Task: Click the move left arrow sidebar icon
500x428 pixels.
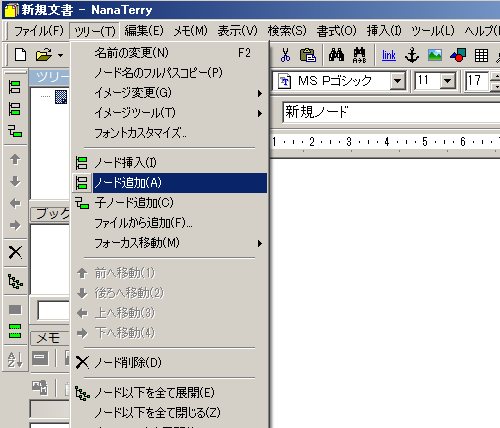Action: tap(15, 203)
